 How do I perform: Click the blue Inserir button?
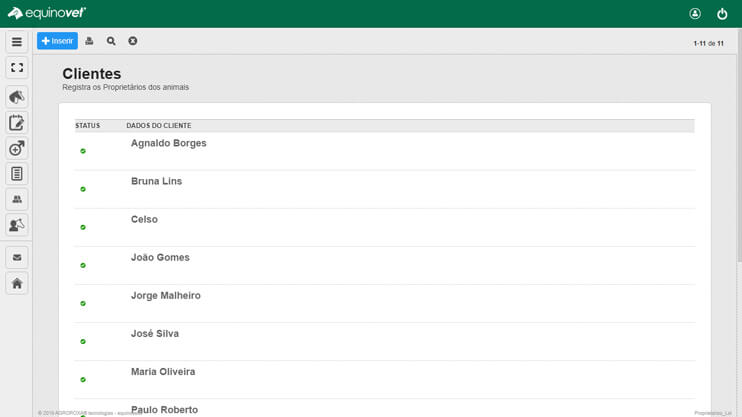(57, 41)
